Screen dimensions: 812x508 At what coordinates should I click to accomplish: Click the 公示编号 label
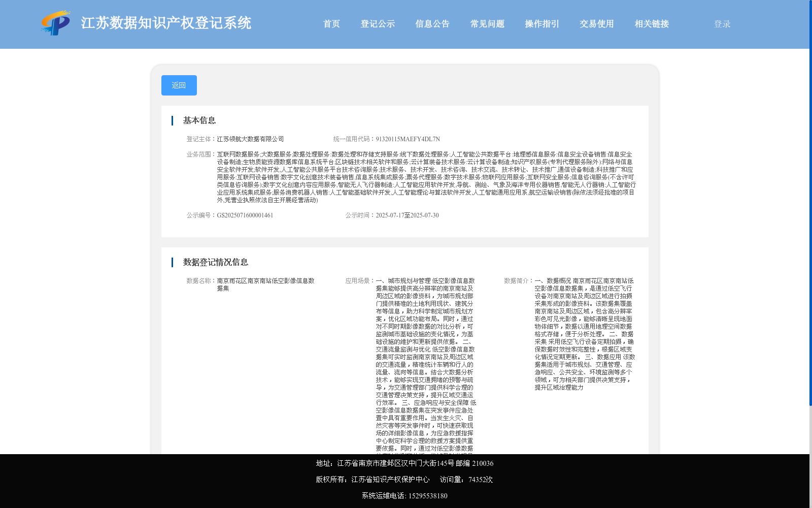click(201, 215)
